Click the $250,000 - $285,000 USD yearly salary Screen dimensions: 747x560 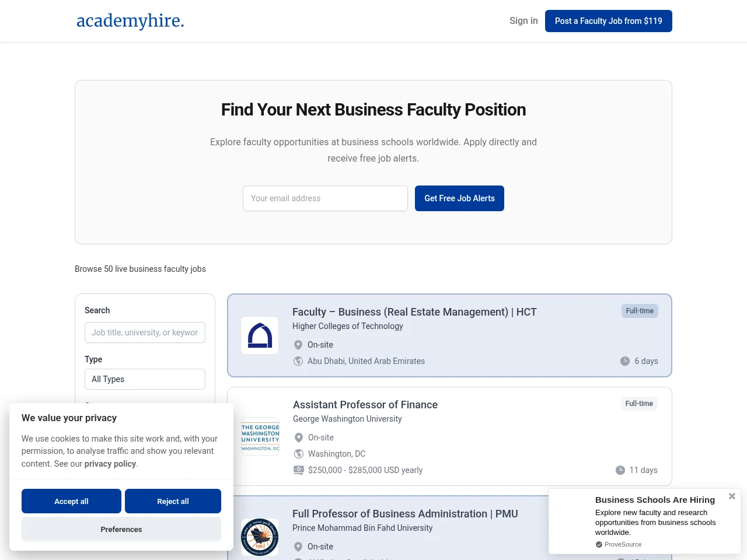[365, 470]
